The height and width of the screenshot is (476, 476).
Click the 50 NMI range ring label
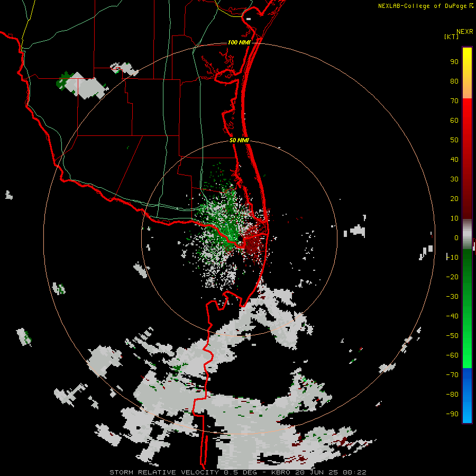[239, 140]
